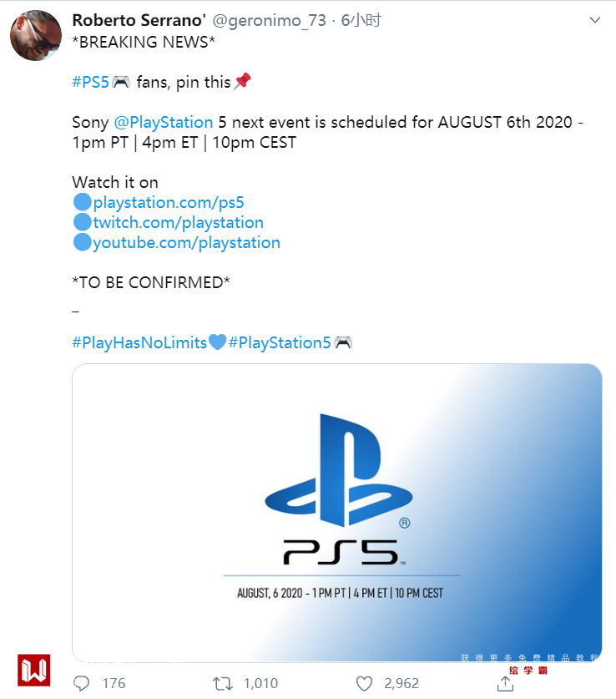Retweet this PS5 event tweet
This screenshot has height=699, width=616.
tap(223, 683)
